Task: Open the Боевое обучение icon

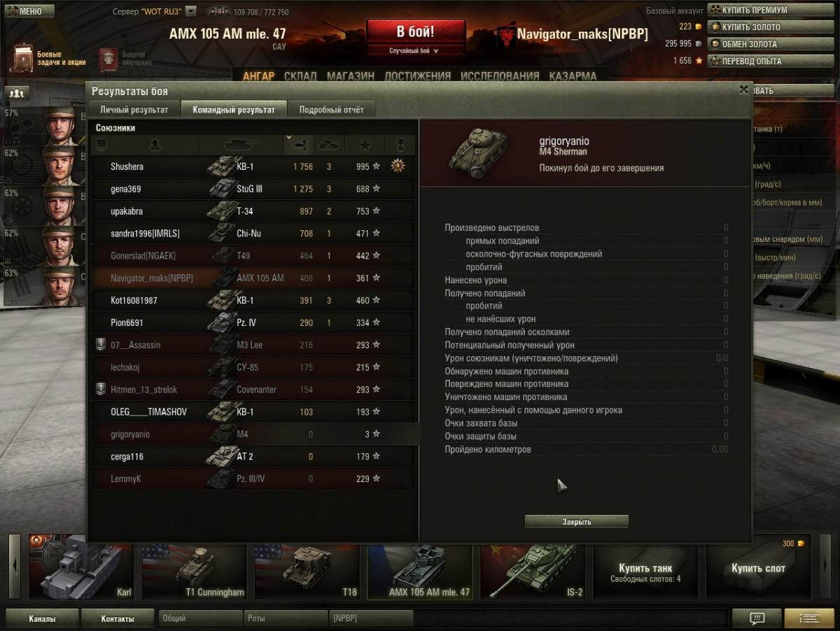Action: [108, 59]
